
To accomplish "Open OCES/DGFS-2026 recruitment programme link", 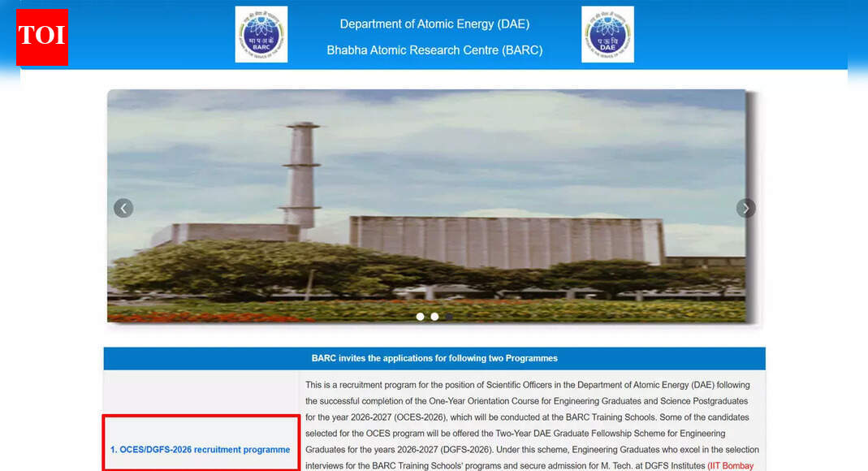I will (200, 449).
